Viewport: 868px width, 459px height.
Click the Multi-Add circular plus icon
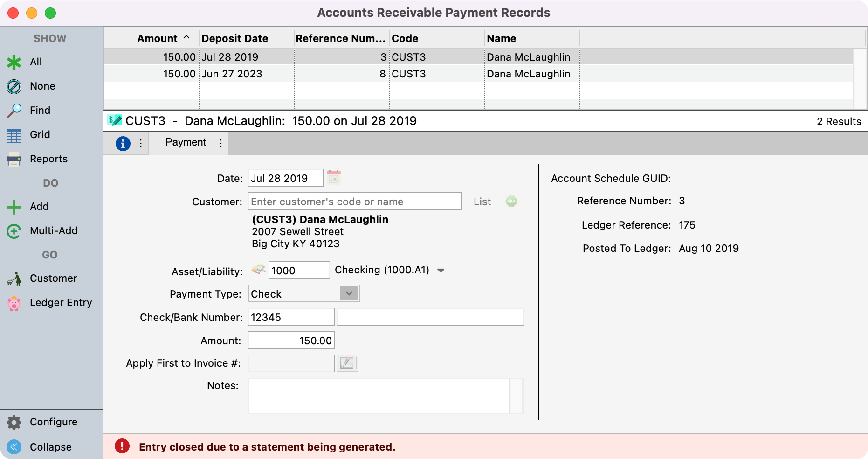coord(14,231)
